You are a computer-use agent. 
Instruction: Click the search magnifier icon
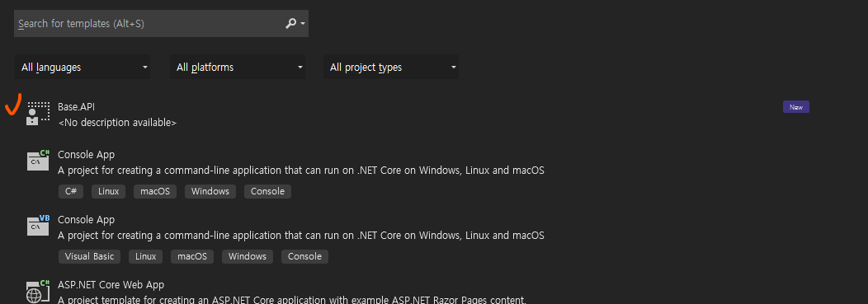(290, 24)
